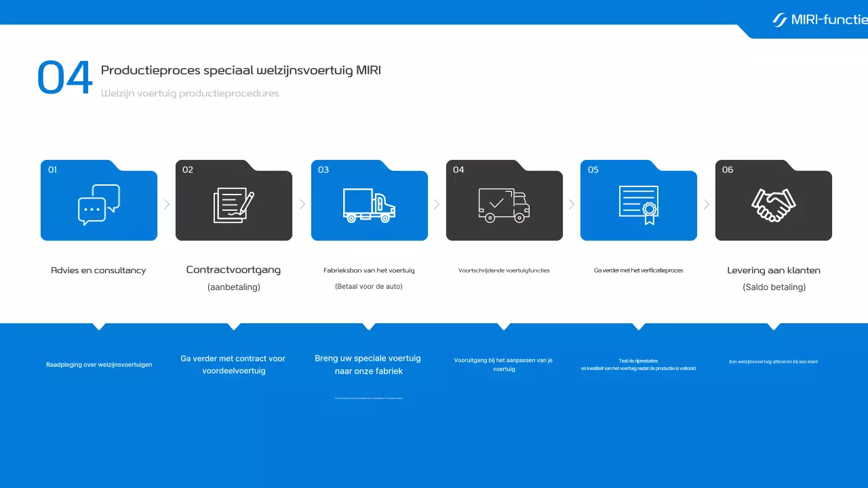Click the delivery truck icon in step 03

point(369,205)
